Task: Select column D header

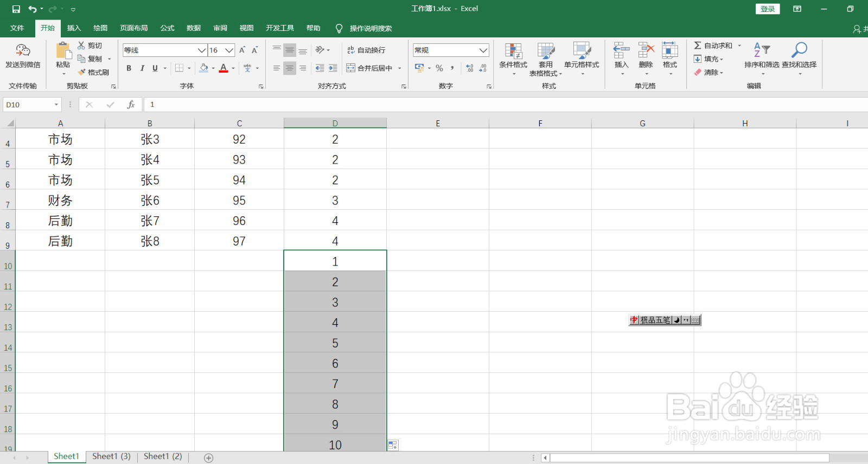Action: click(x=335, y=123)
